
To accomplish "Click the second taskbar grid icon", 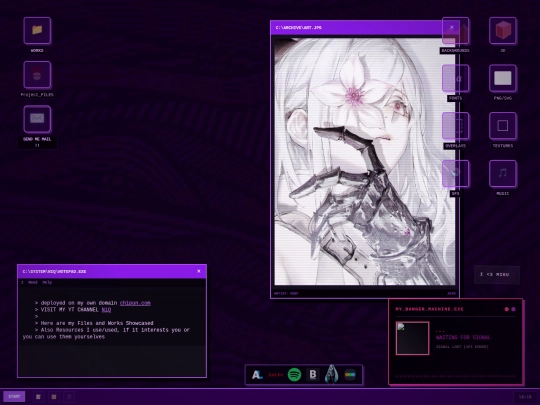I will point(54,397).
